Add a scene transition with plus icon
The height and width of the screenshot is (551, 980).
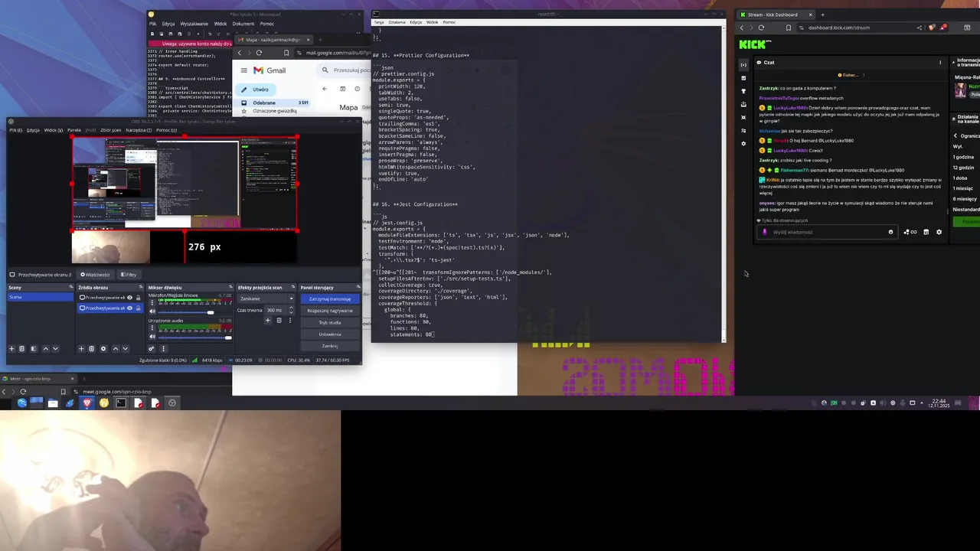pos(268,321)
